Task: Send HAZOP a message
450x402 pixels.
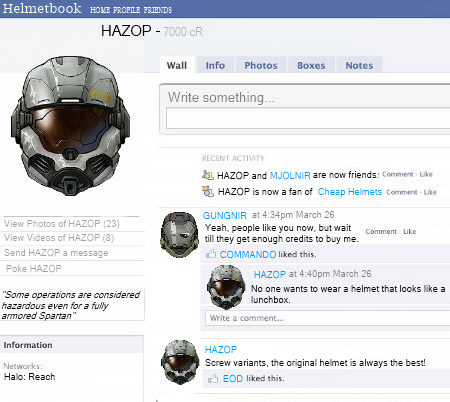Action: (56, 253)
